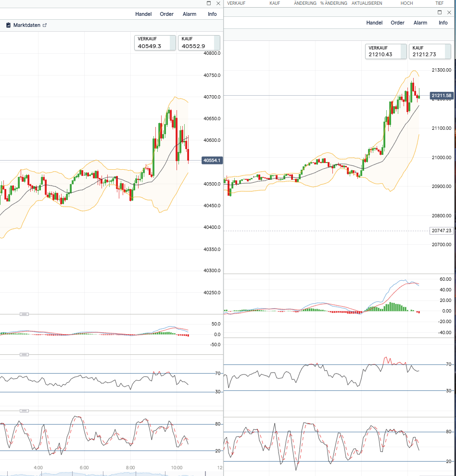Click KAUF 40552.9 buy button
456x476 pixels.
[199, 43]
